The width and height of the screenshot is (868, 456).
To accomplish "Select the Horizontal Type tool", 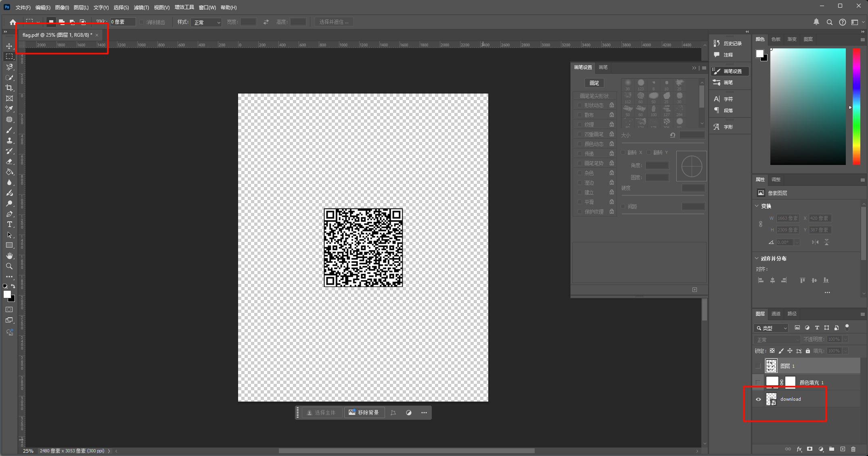I will [x=9, y=224].
